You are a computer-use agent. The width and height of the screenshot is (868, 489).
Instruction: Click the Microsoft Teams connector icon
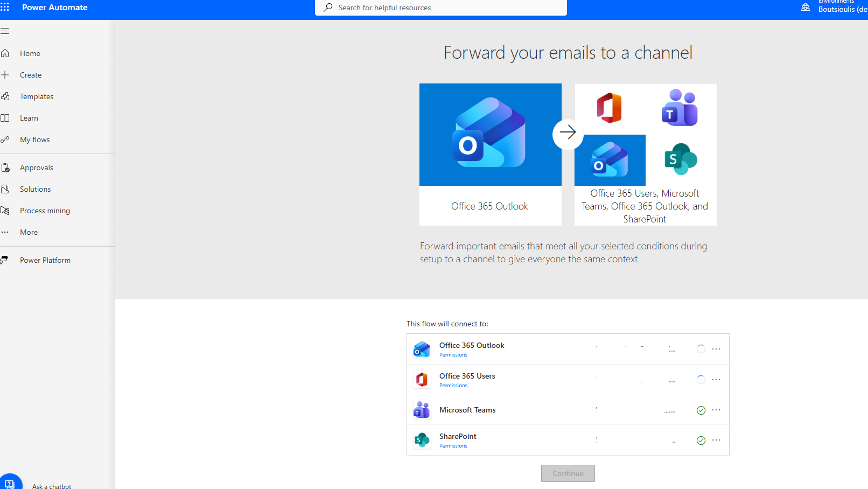tap(422, 410)
